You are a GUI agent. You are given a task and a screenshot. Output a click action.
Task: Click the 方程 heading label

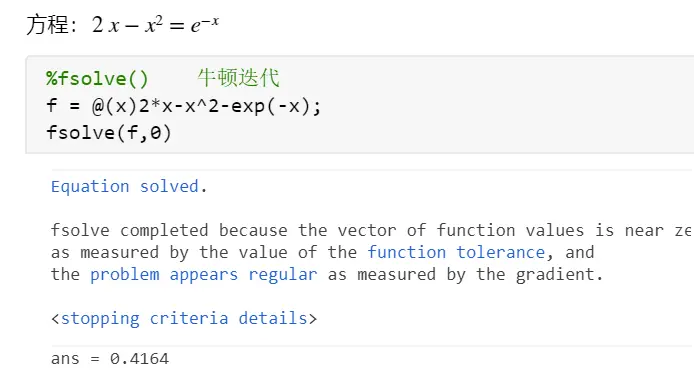(x=47, y=24)
